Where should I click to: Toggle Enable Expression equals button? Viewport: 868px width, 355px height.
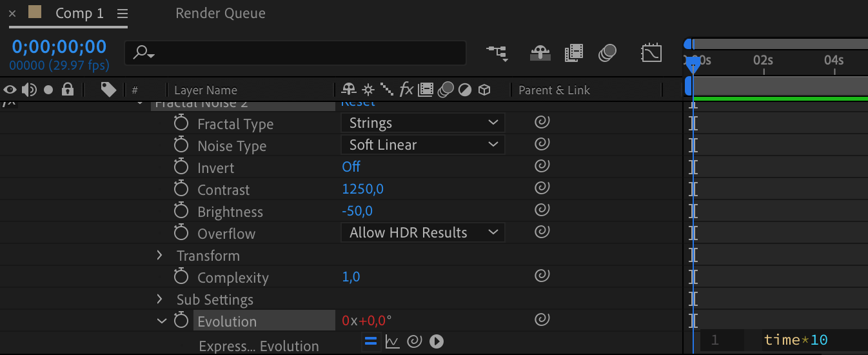pyautogui.click(x=370, y=341)
